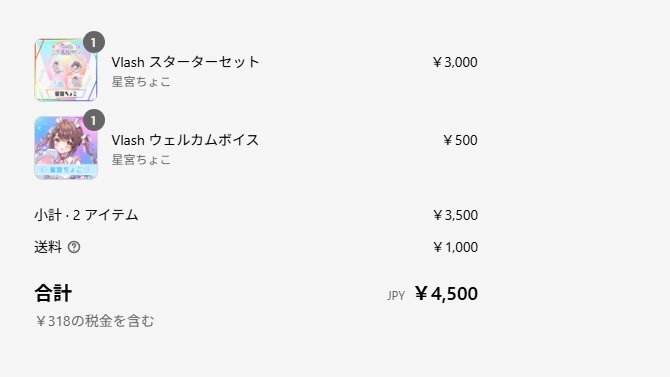Click the shipping help question mark icon

(x=74, y=247)
